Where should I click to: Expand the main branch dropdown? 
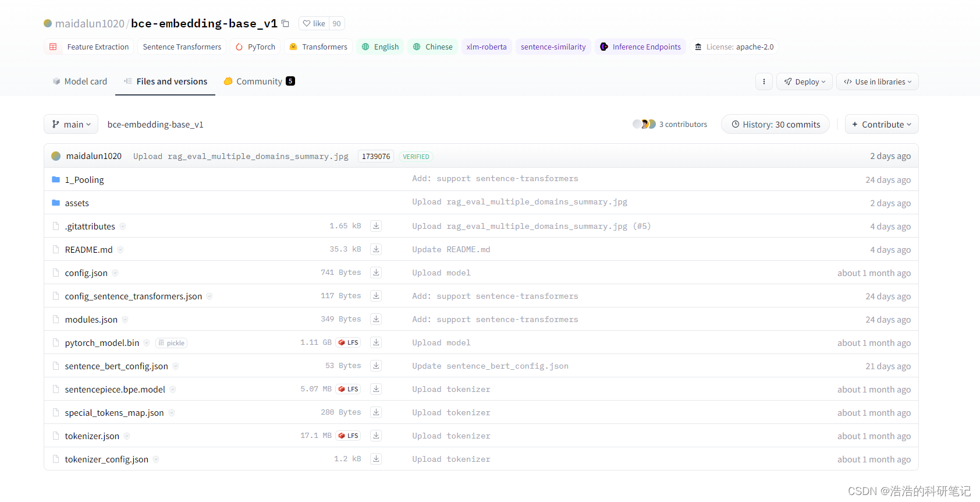(x=71, y=124)
